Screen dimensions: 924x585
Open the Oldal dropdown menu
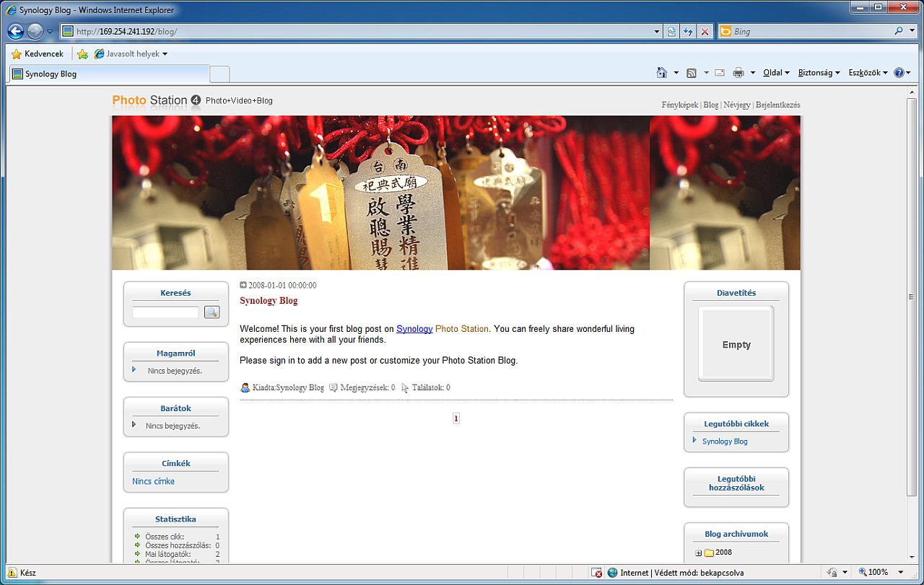tap(776, 73)
